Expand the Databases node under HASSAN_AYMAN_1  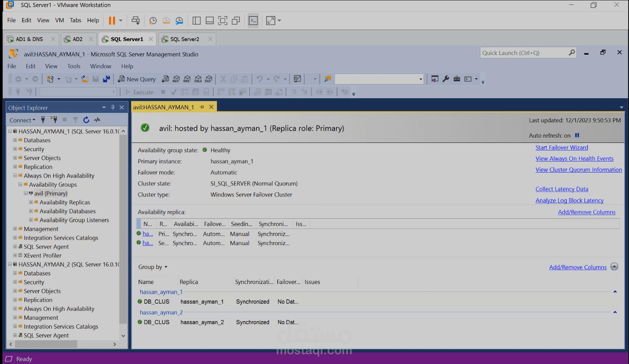(x=15, y=140)
